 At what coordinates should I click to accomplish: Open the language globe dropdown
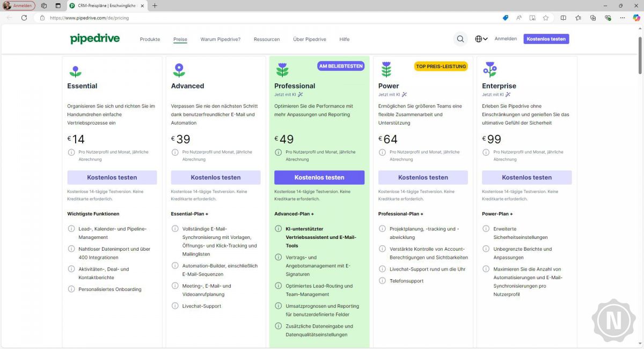481,39
